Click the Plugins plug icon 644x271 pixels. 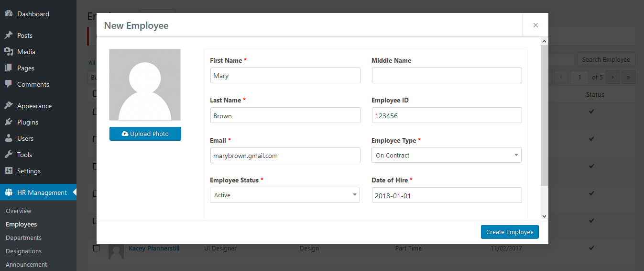point(9,122)
